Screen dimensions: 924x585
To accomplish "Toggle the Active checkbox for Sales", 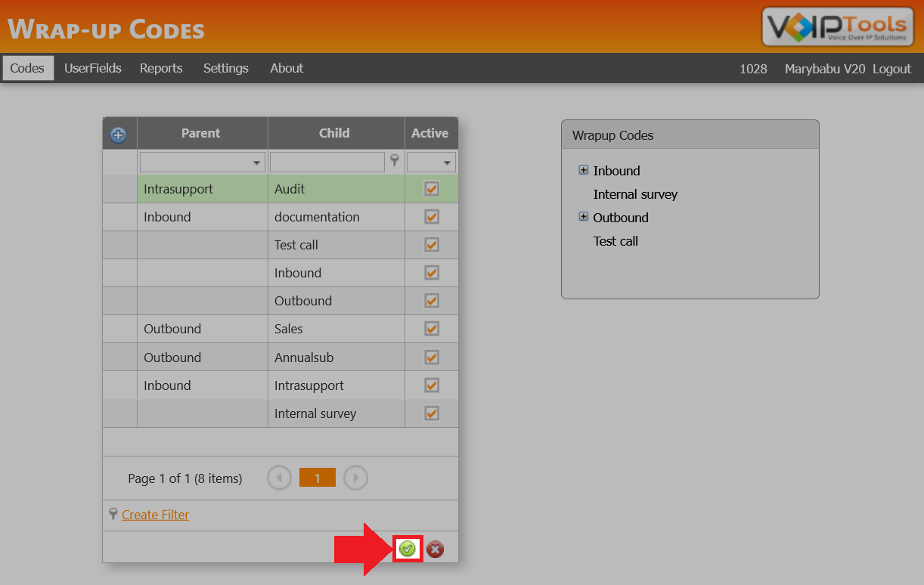I will coord(431,329).
